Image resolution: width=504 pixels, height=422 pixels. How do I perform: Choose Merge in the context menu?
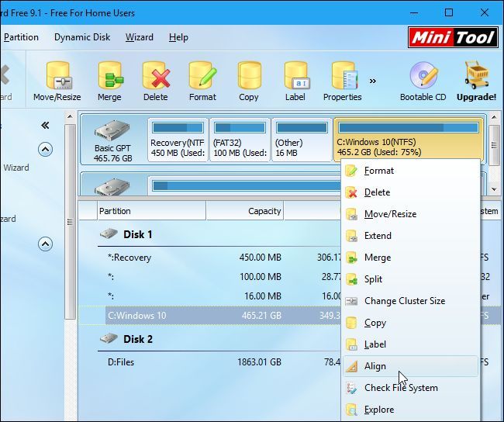pyautogui.click(x=410, y=258)
